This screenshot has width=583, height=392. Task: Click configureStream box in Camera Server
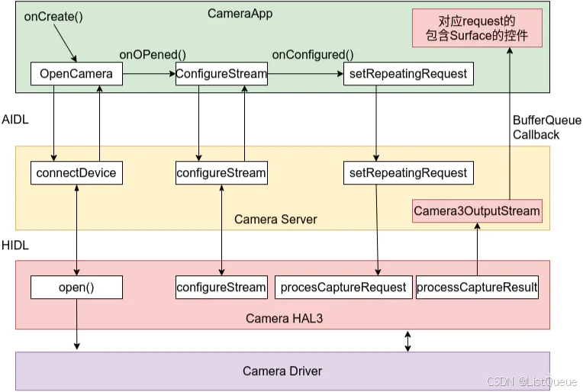click(221, 173)
